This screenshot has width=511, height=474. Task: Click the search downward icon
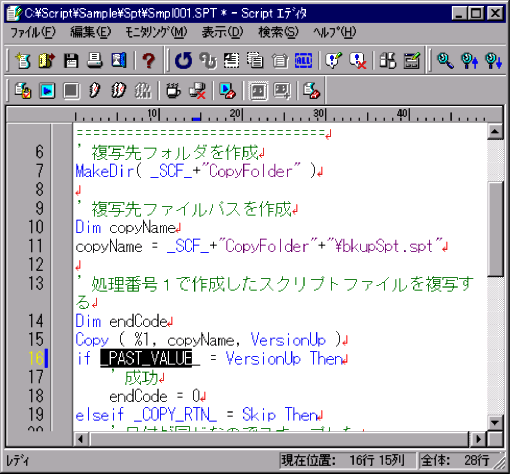[493, 61]
